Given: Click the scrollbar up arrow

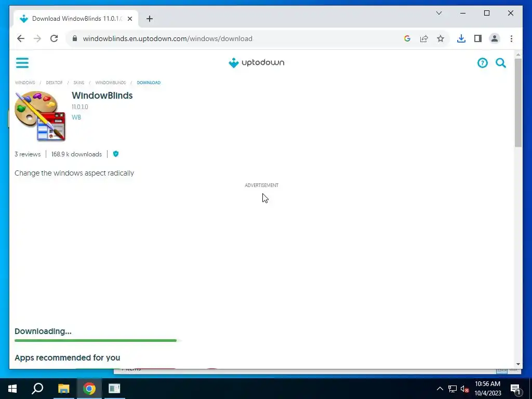Looking at the screenshot, I should (x=518, y=54).
